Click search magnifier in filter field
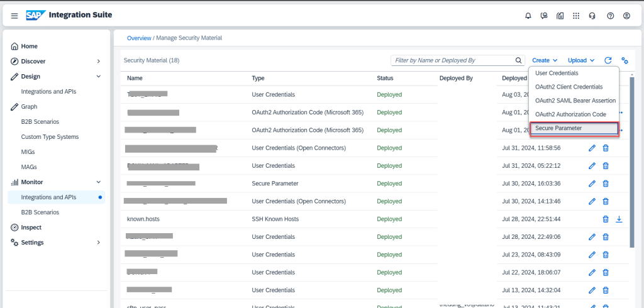Screen dimensions: 644x308 click(519, 60)
